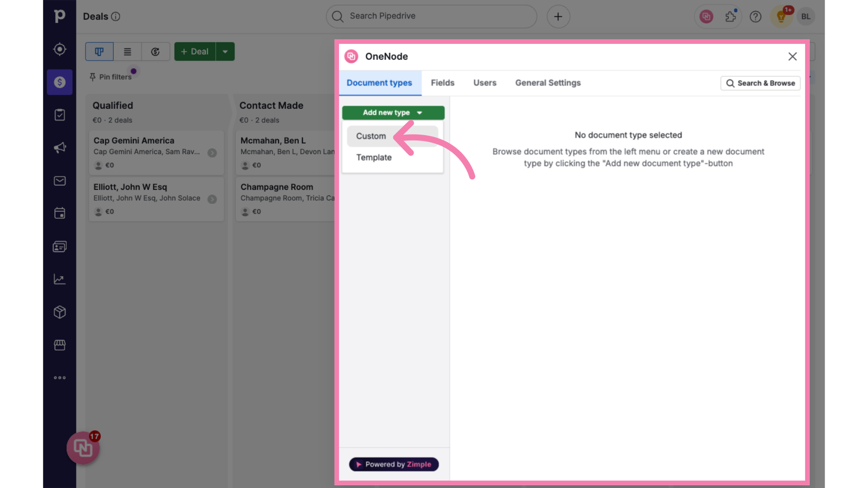
Task: Select Template from the type dropdown
Action: [374, 157]
